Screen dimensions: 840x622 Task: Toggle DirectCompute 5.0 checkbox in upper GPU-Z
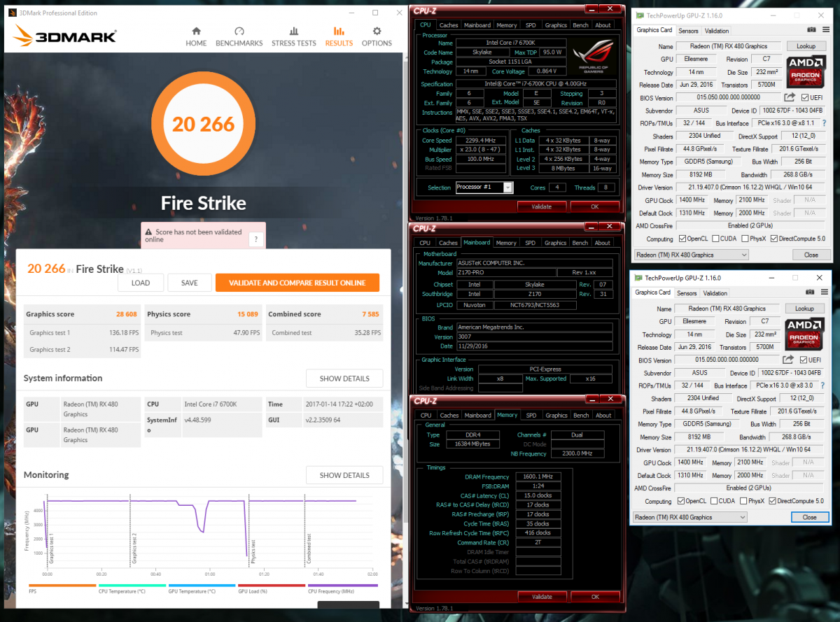(773, 239)
